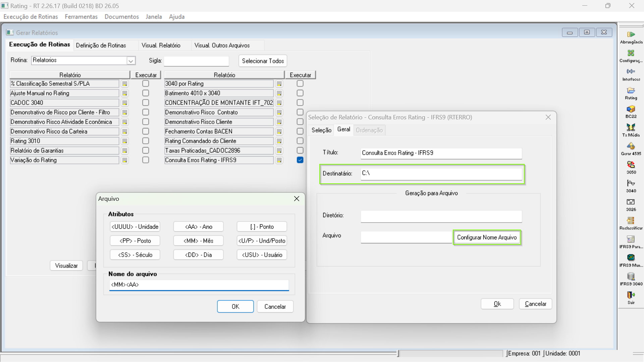This screenshot has width=644, height=362.
Task: Open settings icon next to CADOC 3040 report
Action: 125,103
